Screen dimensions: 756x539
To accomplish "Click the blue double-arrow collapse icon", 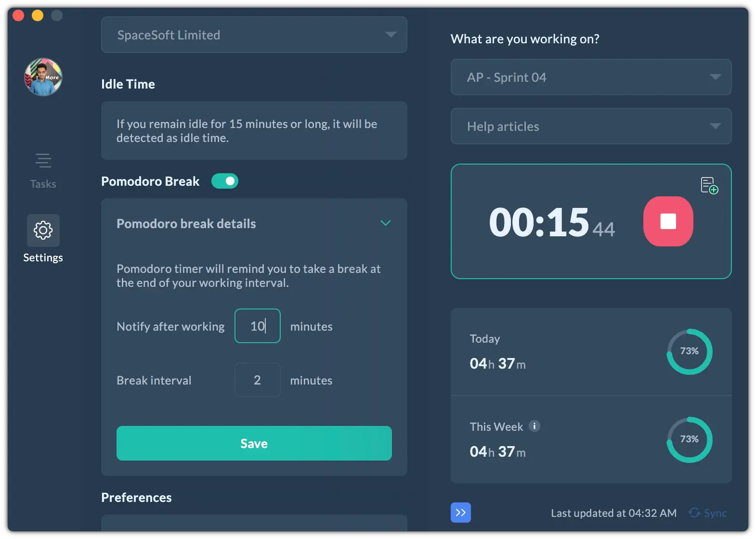I will tap(461, 513).
